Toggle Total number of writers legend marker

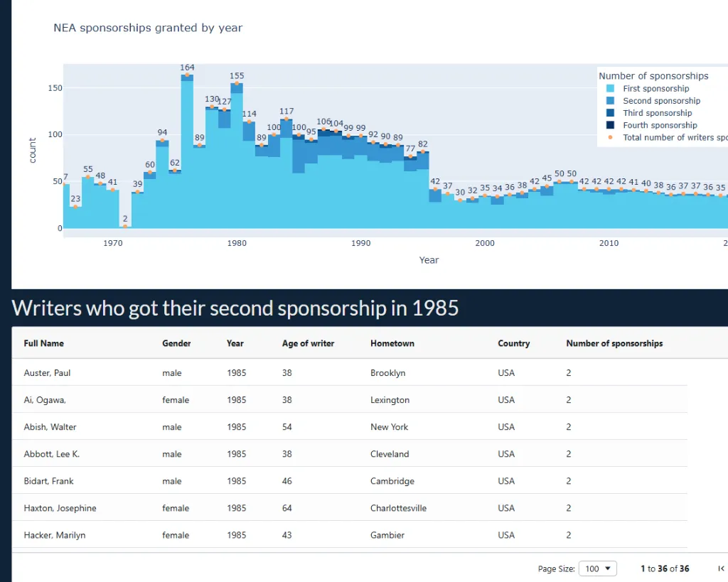pyautogui.click(x=610, y=137)
